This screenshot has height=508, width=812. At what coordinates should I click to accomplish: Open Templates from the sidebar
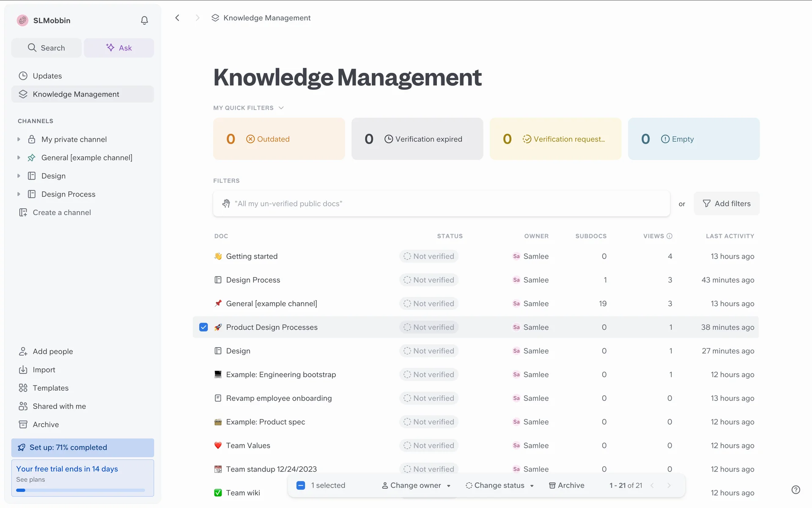click(x=50, y=388)
